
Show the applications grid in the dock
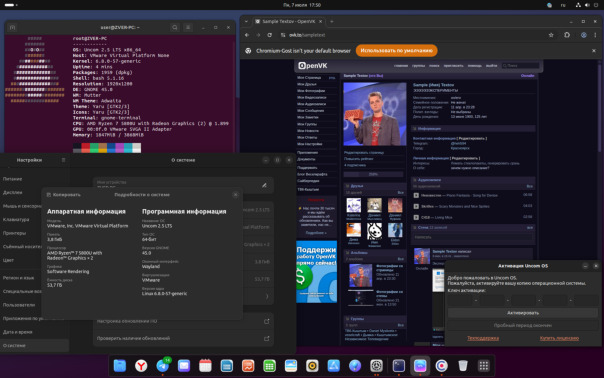pyautogui.click(x=484, y=365)
